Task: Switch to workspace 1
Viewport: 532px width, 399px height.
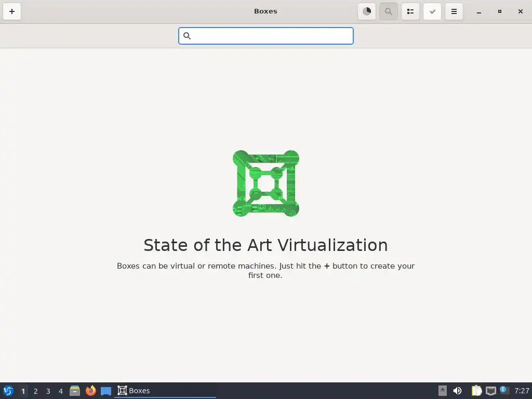Action: pyautogui.click(x=23, y=391)
